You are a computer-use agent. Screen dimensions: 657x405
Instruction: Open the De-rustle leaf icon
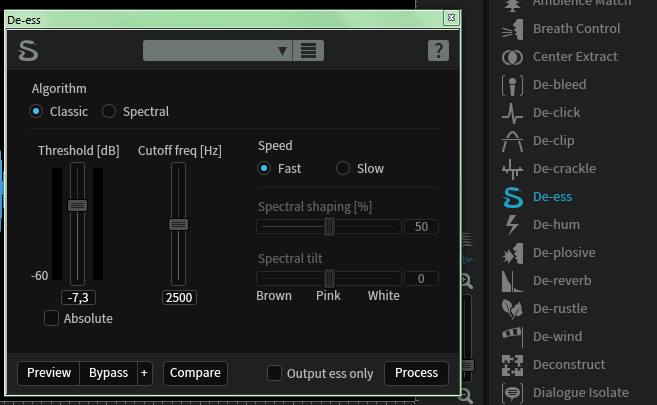tap(512, 309)
